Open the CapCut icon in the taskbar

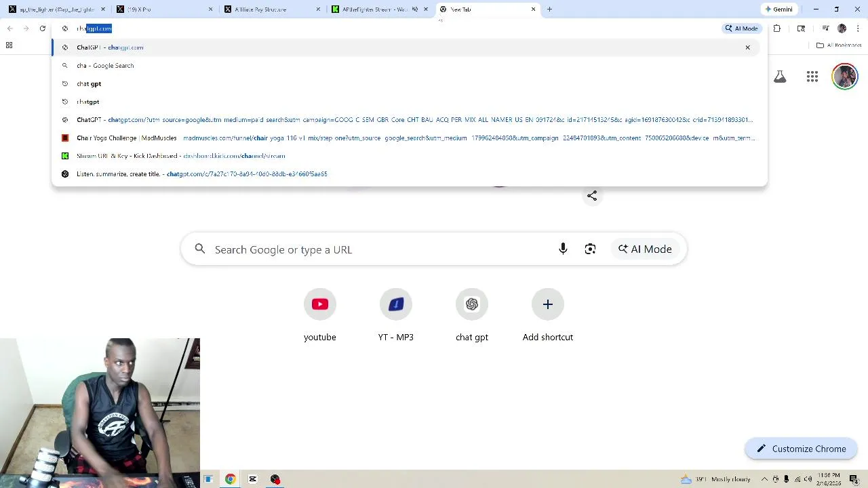pyautogui.click(x=253, y=479)
